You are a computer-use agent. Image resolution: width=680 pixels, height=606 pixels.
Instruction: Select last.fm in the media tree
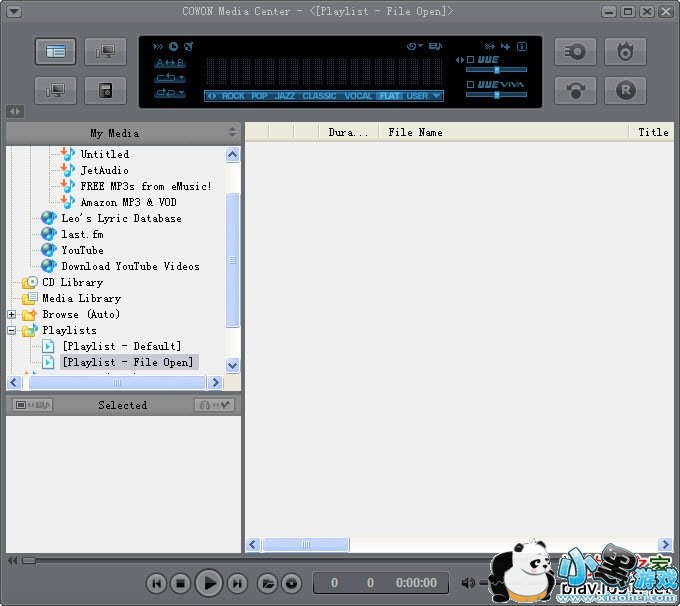click(x=82, y=234)
